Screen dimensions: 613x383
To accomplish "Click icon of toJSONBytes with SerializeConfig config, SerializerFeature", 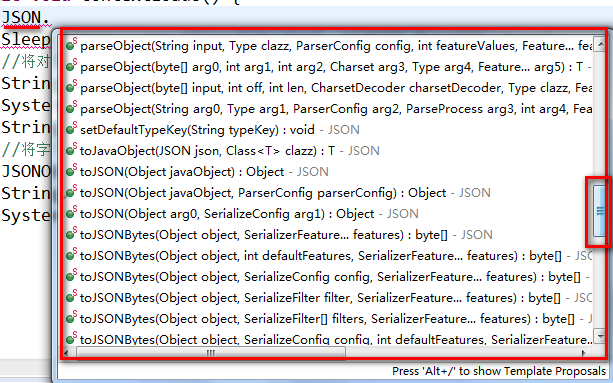I will pyautogui.click(x=71, y=276).
